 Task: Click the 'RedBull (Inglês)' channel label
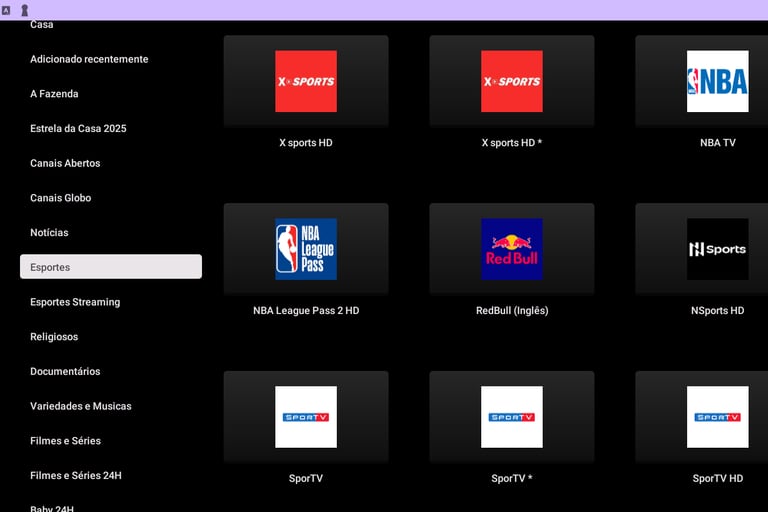pyautogui.click(x=512, y=311)
